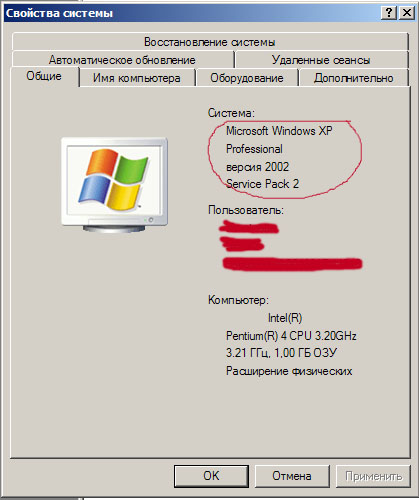Go to the Имя компьютера tab
The width and height of the screenshot is (419, 500).
137,78
